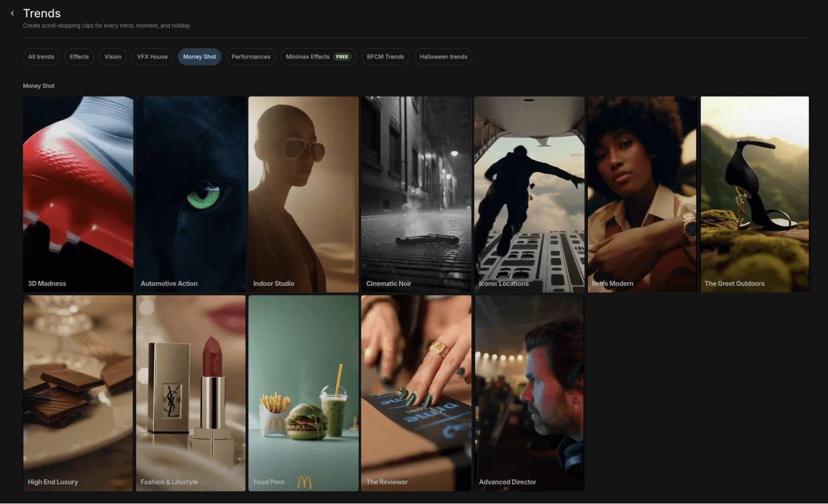Image resolution: width=828 pixels, height=504 pixels.
Task: Select the Iconic Locations card
Action: pos(529,194)
